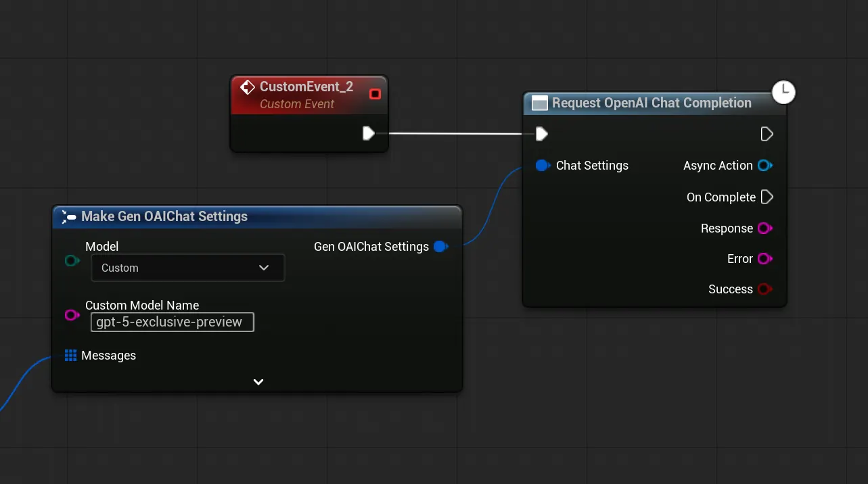This screenshot has width=868, height=484.
Task: Click the Custom Event subtitle text
Action: (297, 104)
